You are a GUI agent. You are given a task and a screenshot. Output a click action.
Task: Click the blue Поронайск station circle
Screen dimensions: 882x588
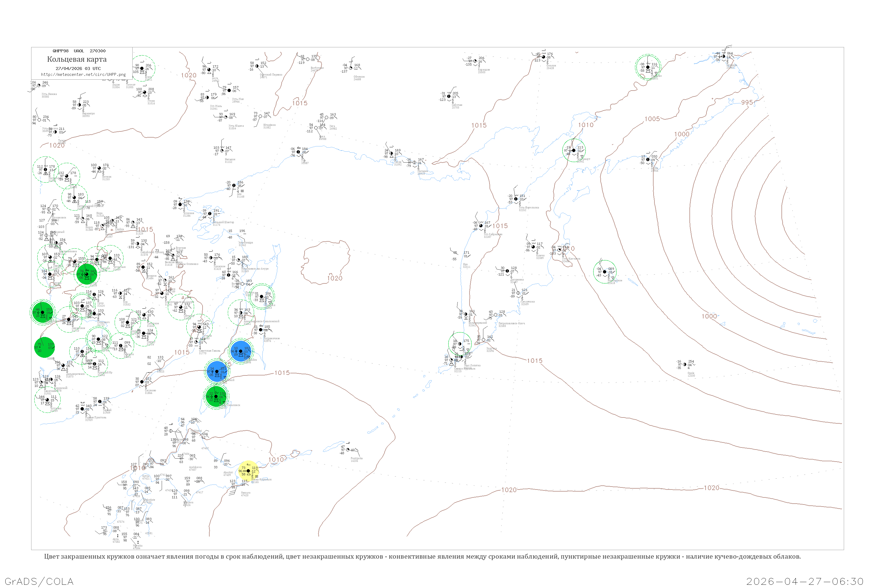point(241,351)
